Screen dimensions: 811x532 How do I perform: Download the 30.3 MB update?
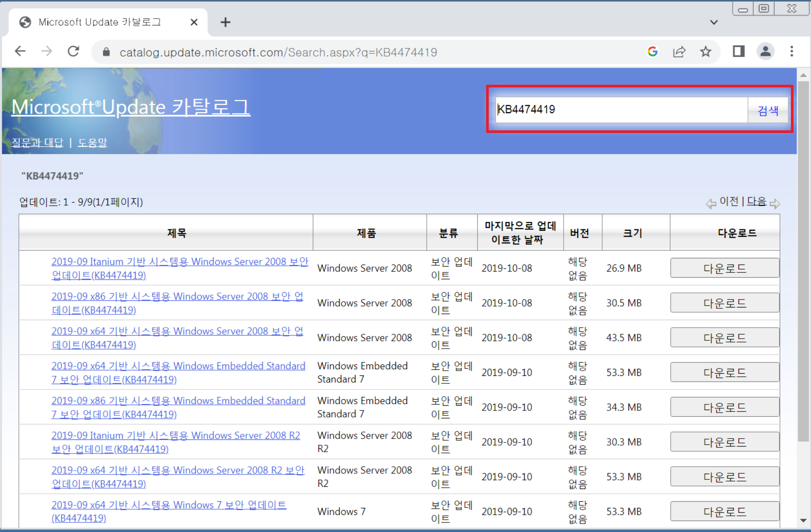725,442
